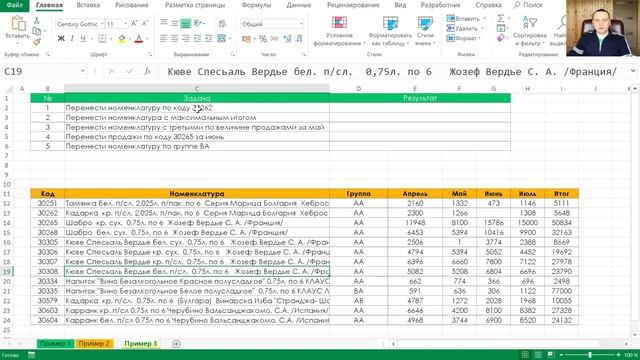Switch to the Формулы ribbon tab
The height and width of the screenshot is (360, 640).
click(x=256, y=5)
